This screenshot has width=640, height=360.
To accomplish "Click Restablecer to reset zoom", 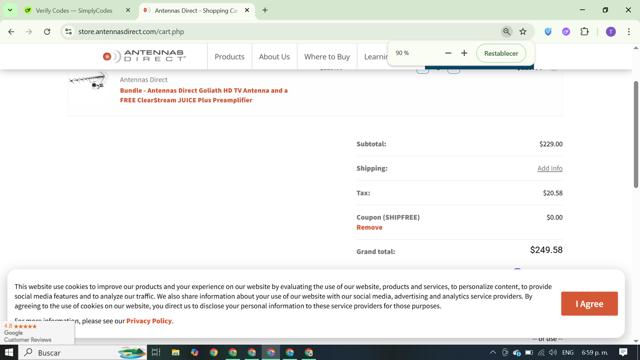I will pyautogui.click(x=501, y=53).
